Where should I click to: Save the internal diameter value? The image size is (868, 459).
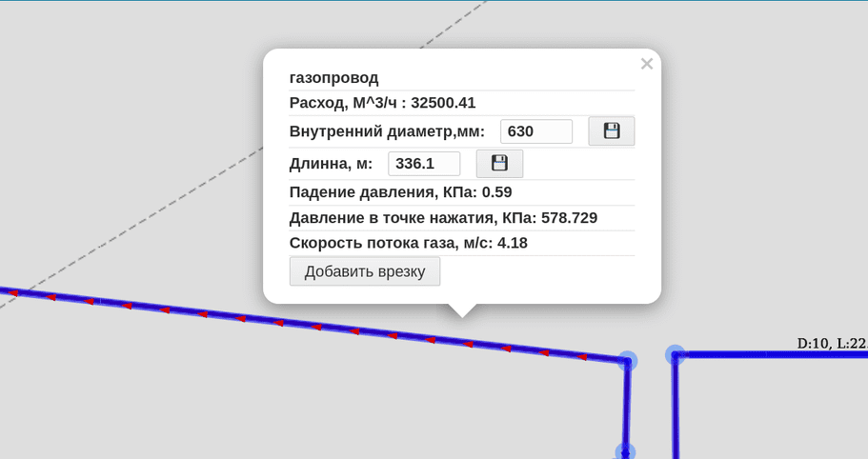pyautogui.click(x=612, y=131)
